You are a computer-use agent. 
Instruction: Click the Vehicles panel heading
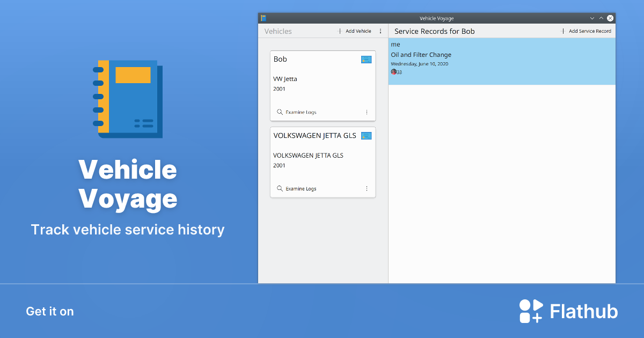[278, 31]
